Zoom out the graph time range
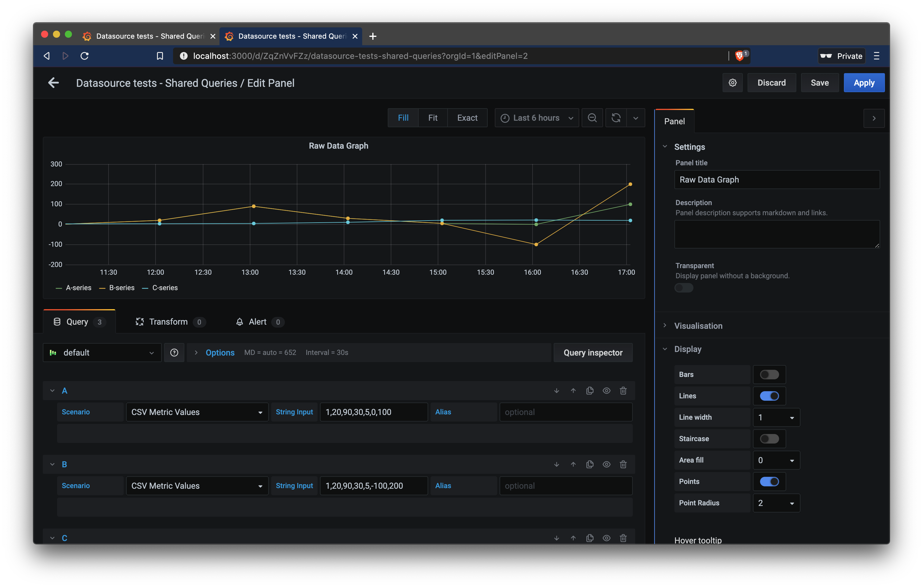This screenshot has height=588, width=923. pos(592,118)
